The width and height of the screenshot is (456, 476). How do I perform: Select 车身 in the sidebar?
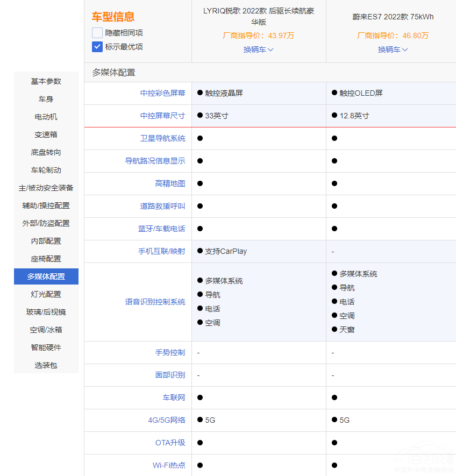pyautogui.click(x=46, y=99)
